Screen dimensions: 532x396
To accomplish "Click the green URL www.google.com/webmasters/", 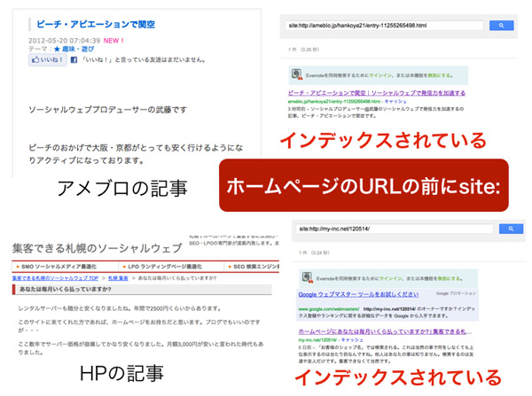I will [x=329, y=309].
